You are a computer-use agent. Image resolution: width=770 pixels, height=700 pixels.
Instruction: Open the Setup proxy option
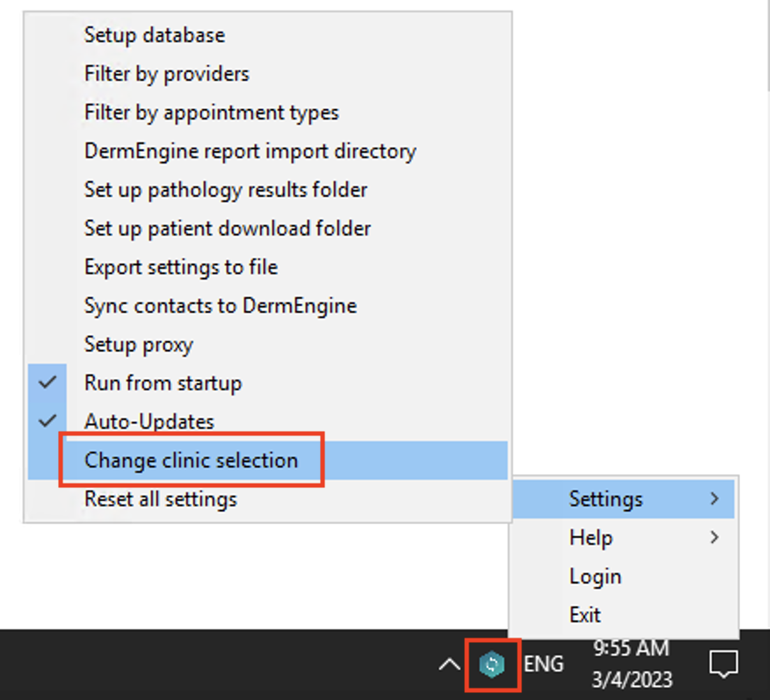(x=138, y=344)
